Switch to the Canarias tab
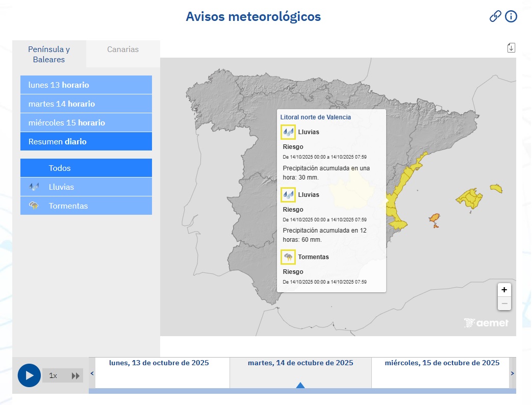The image size is (532, 405). coord(122,49)
